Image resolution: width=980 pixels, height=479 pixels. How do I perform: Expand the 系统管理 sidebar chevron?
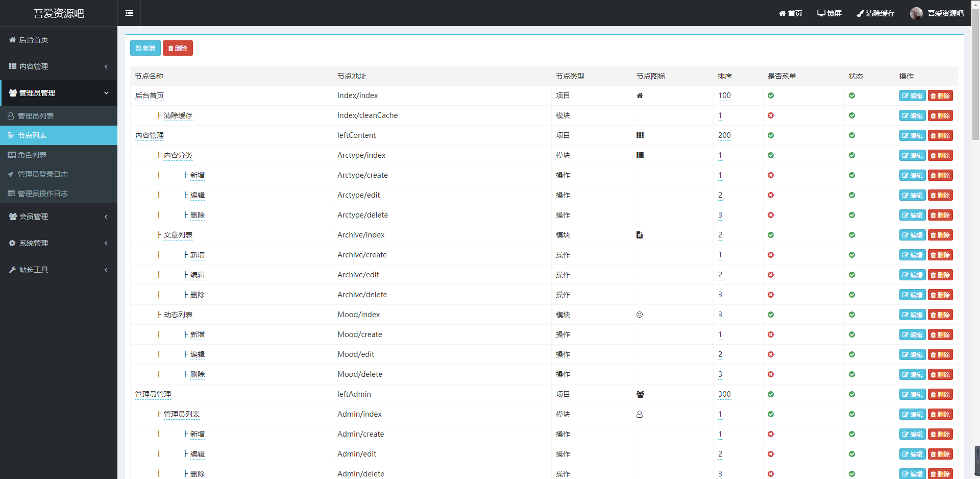106,243
